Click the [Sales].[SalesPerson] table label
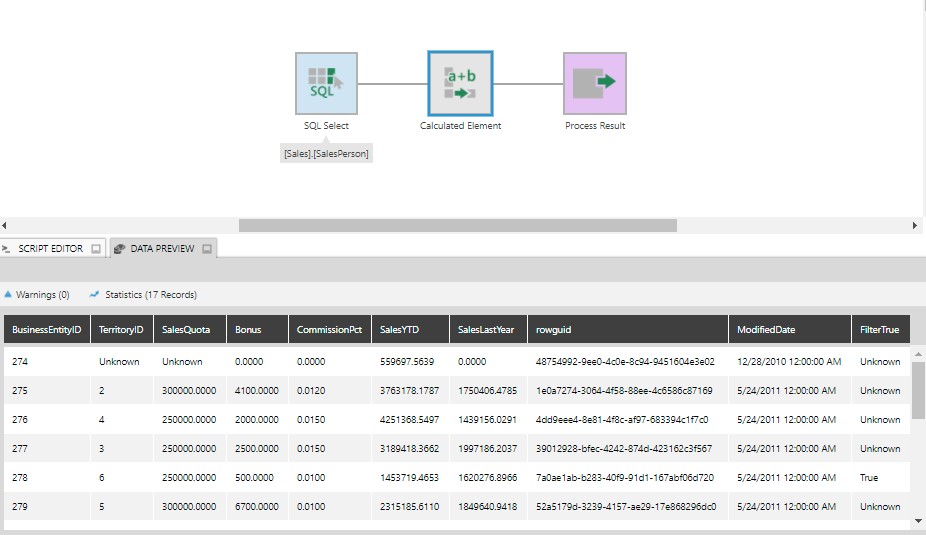 point(327,154)
